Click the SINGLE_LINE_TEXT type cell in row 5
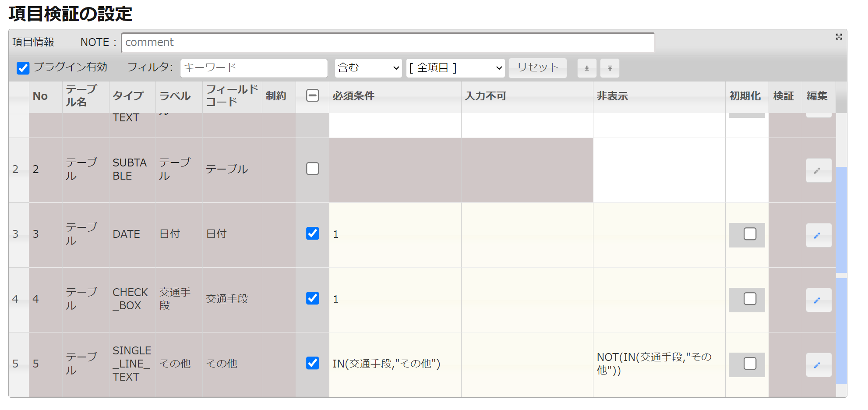This screenshot has width=868, height=410. coord(132,364)
